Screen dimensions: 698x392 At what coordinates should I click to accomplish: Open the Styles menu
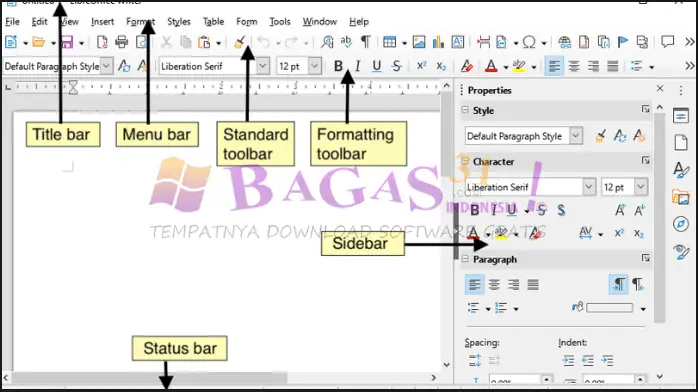[x=179, y=21]
